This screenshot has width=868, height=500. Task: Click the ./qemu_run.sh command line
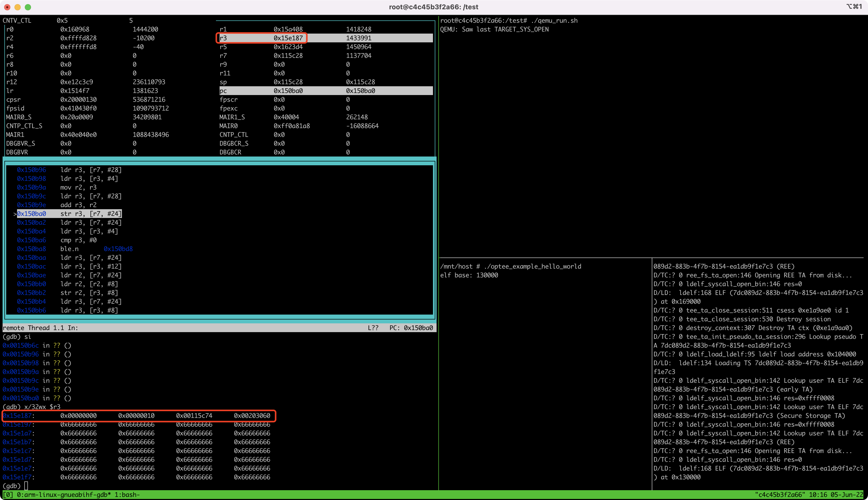509,21
